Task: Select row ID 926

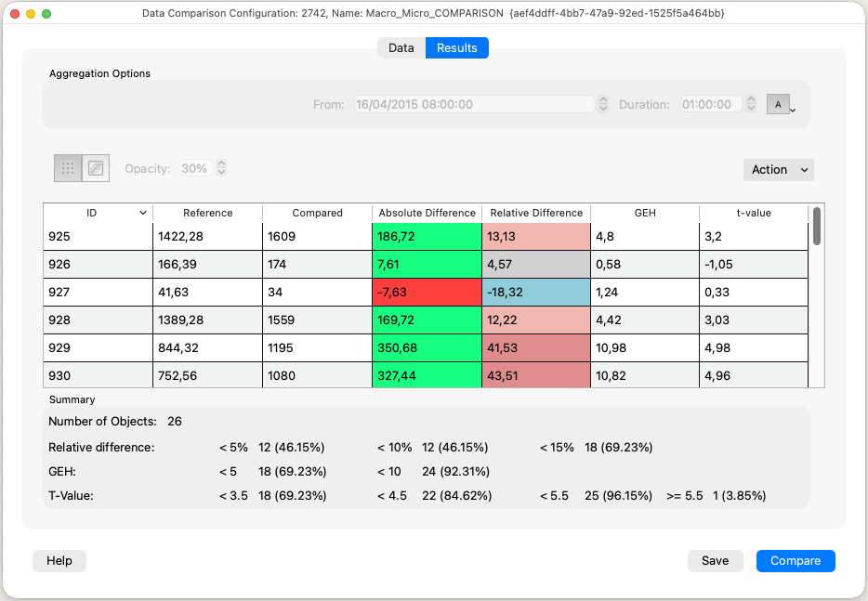Action: 98,265
